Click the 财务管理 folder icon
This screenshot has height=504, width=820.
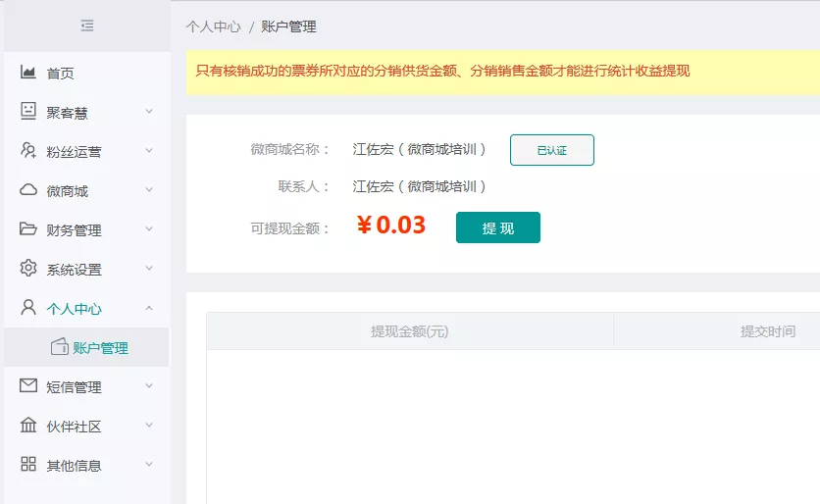click(x=28, y=229)
